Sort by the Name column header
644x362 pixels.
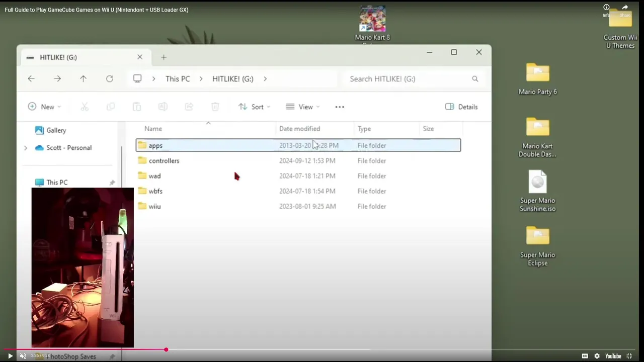click(x=206, y=129)
